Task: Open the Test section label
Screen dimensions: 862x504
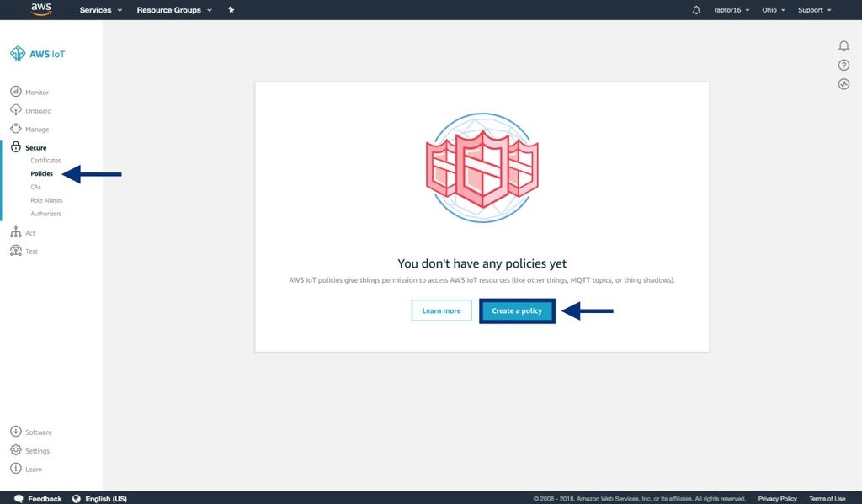Action: 31,252
